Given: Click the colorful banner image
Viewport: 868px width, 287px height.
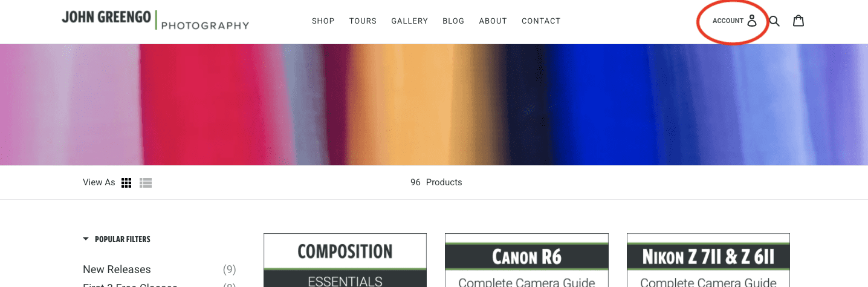Looking at the screenshot, I should tap(434, 104).
